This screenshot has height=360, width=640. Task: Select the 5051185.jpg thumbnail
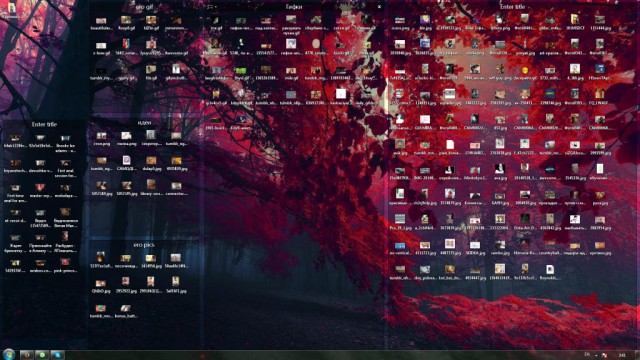[127, 189]
